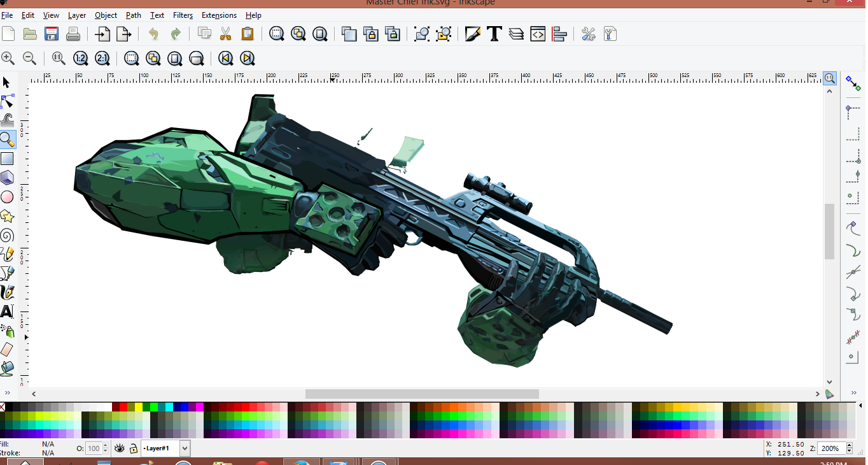Open the Layer#1 layer dropdown
868x465 pixels.
[x=185, y=448]
